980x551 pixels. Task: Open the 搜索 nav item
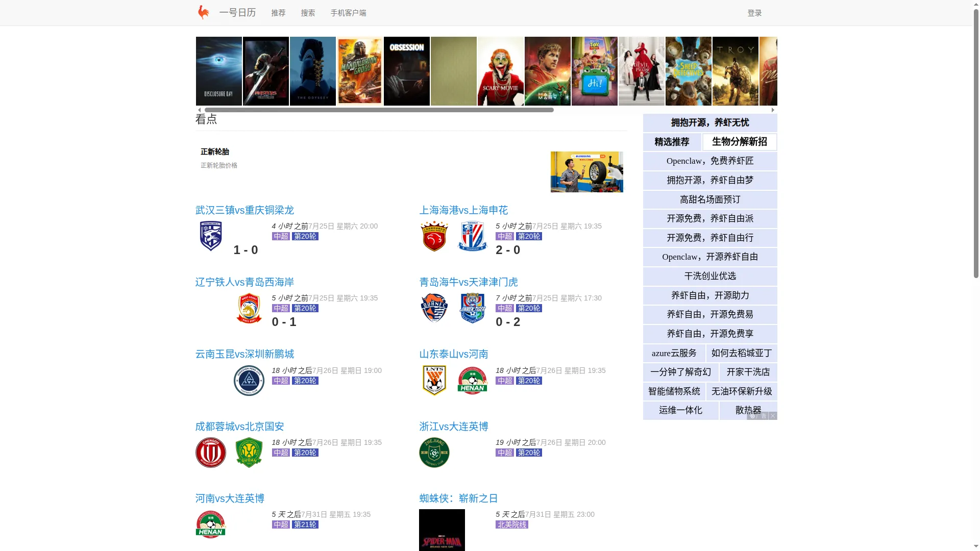click(308, 13)
